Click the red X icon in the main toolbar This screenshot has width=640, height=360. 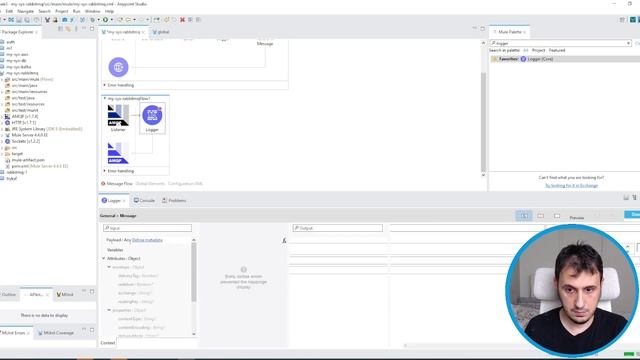[x=182, y=20]
